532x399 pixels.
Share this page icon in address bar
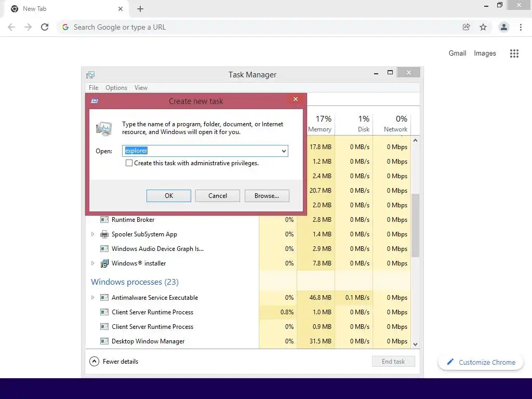(x=467, y=27)
